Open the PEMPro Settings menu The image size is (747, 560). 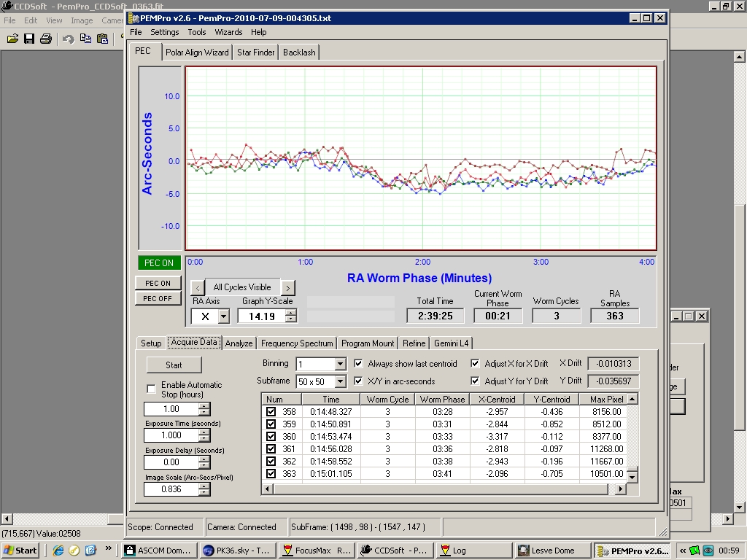164,32
